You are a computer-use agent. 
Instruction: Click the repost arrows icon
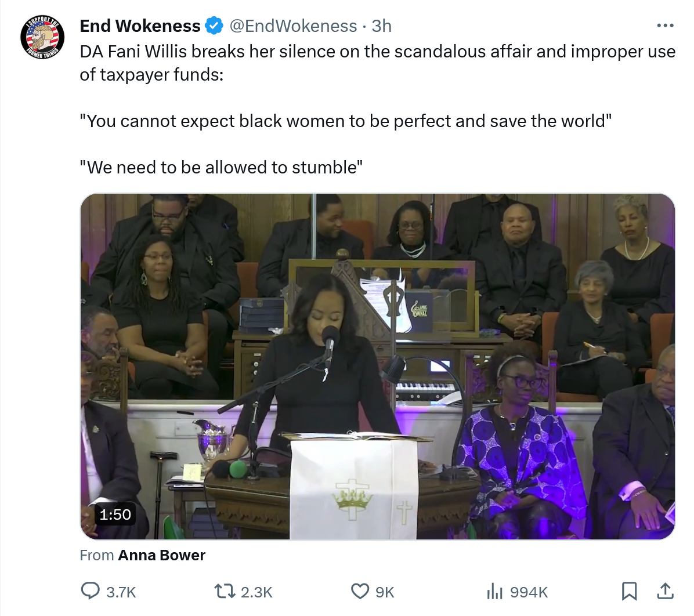pyautogui.click(x=225, y=591)
